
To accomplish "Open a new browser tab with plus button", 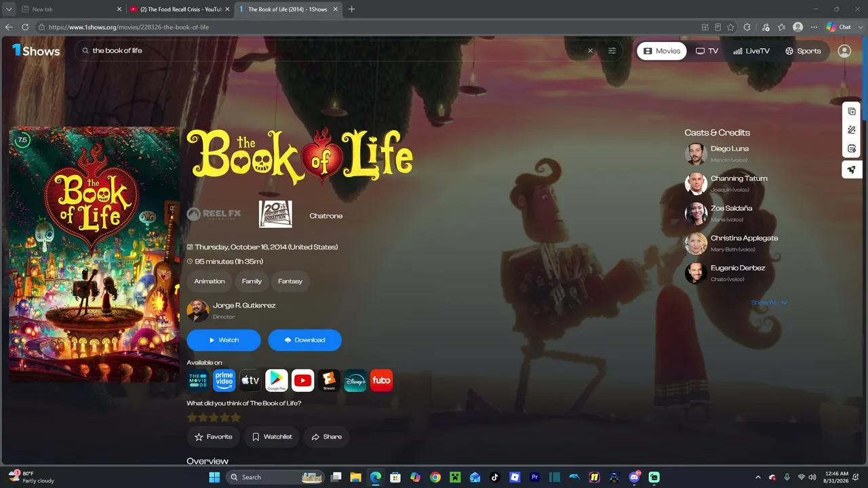I will tap(351, 9).
